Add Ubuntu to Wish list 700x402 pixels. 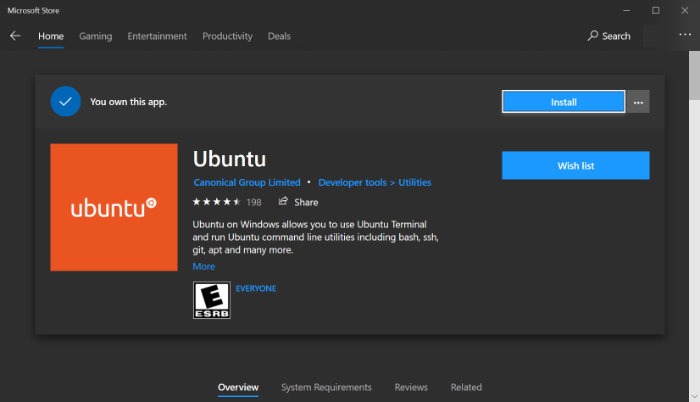575,165
